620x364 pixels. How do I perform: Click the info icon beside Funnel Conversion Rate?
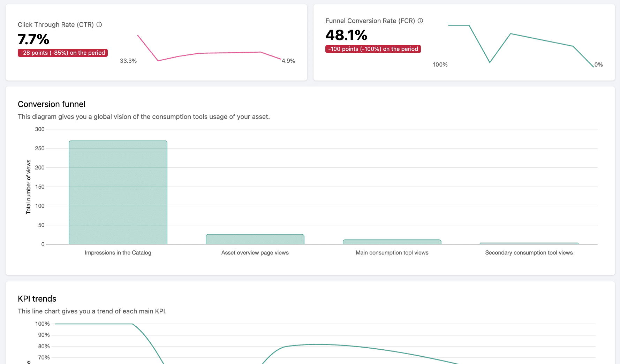click(420, 21)
